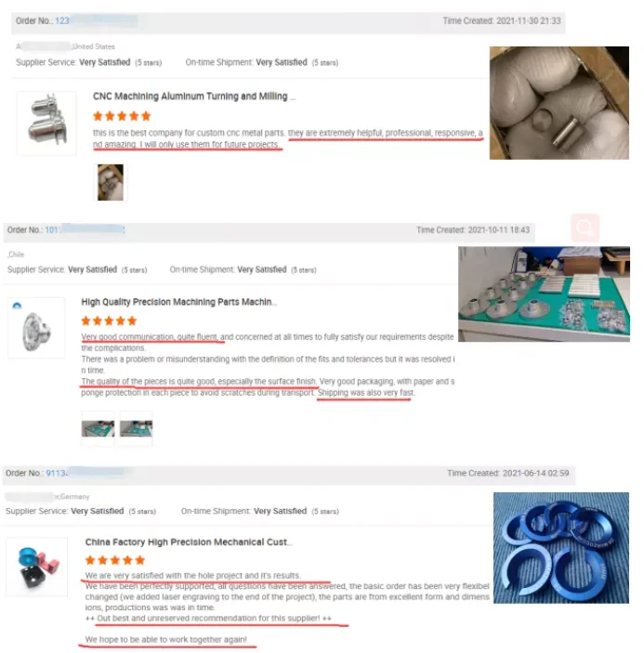Viewport: 644px width, 653px height.
Task: Click blue and red anodized parts thumbnail
Action: click(36, 567)
